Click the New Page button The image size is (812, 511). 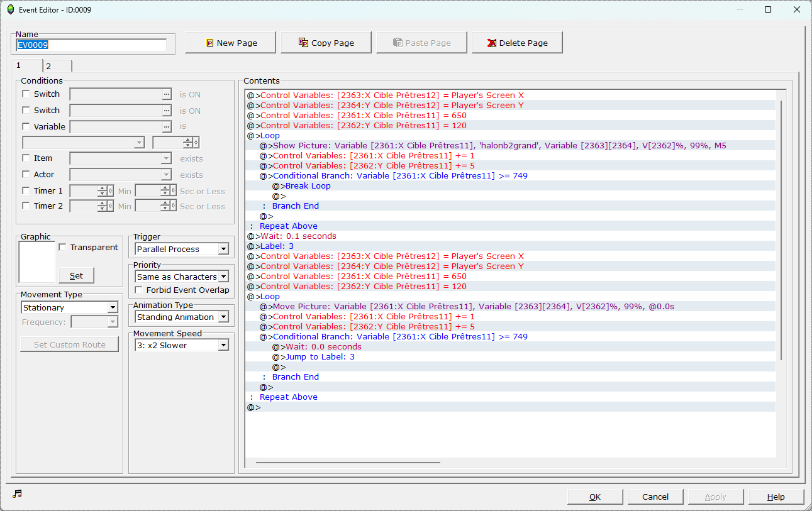coord(230,43)
